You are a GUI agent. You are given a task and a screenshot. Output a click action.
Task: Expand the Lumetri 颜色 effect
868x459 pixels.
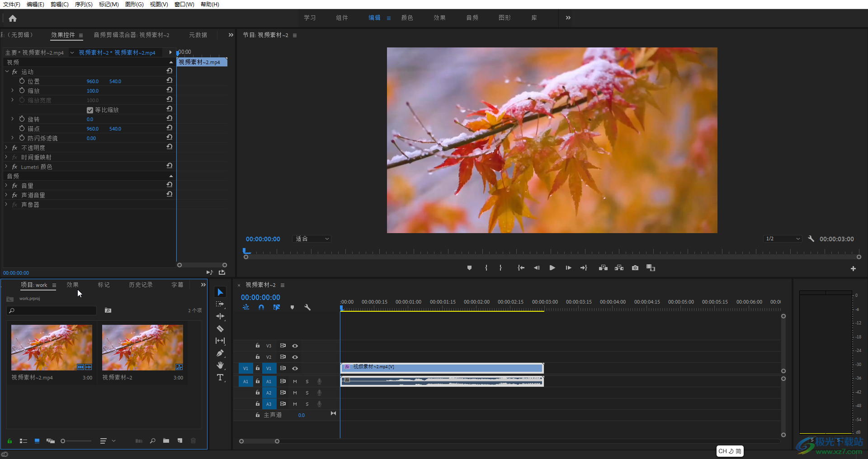click(6, 167)
